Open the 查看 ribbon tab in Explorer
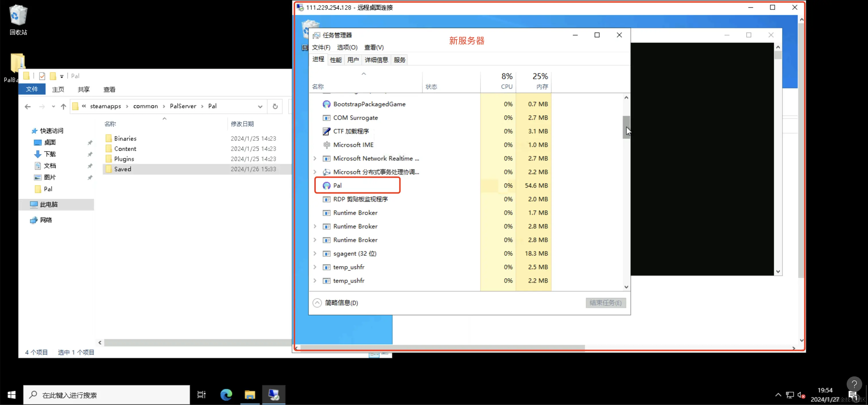This screenshot has width=868, height=405. (109, 89)
